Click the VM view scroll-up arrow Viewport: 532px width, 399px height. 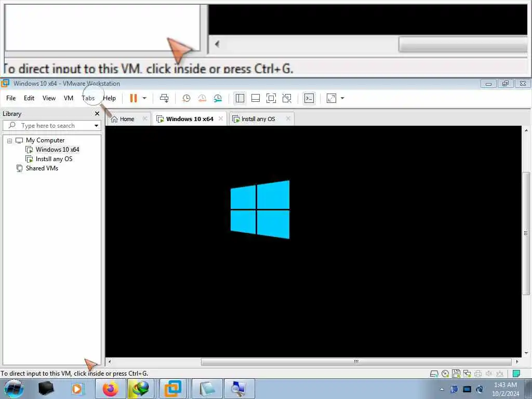pos(526,130)
